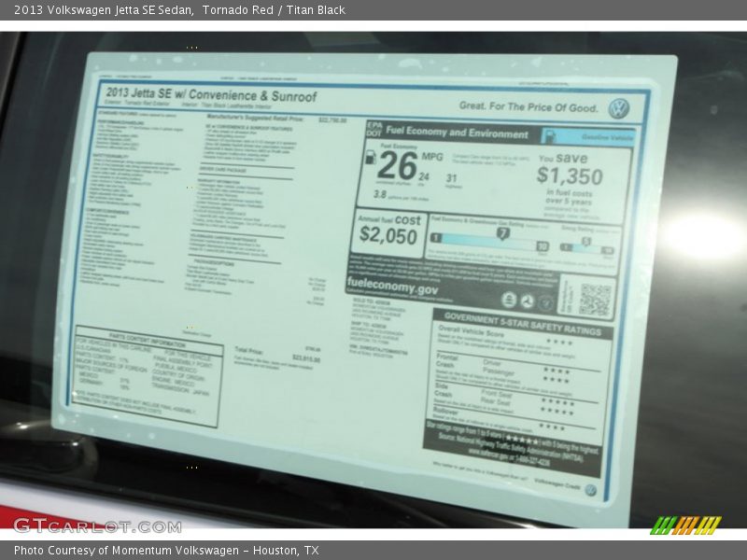The width and height of the screenshot is (747, 560).
Task: Click the "GOVERNMENT 5-STAR SAFETY RATINGS" heading
Action: 523,324
